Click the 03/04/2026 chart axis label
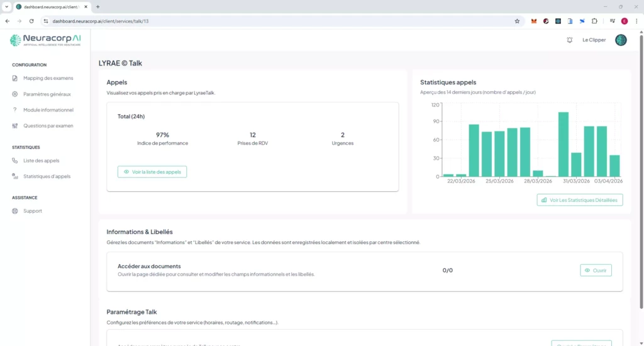Image resolution: width=644 pixels, height=346 pixels. click(608, 181)
